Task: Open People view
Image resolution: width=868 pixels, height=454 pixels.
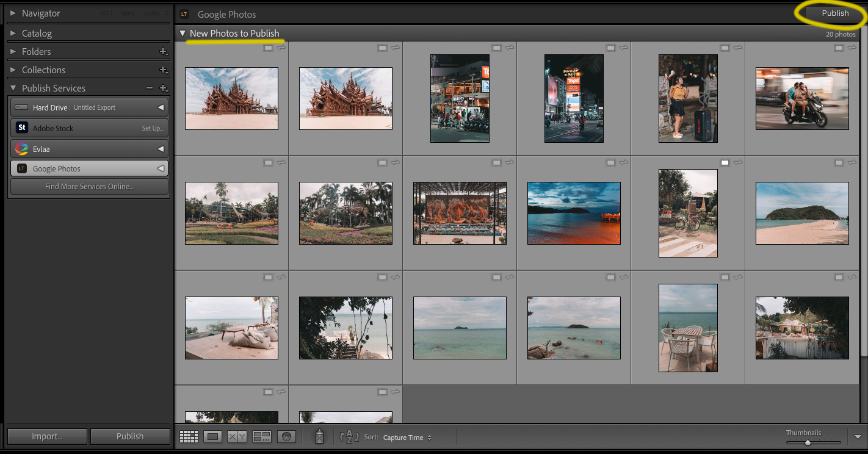Action: click(x=286, y=436)
